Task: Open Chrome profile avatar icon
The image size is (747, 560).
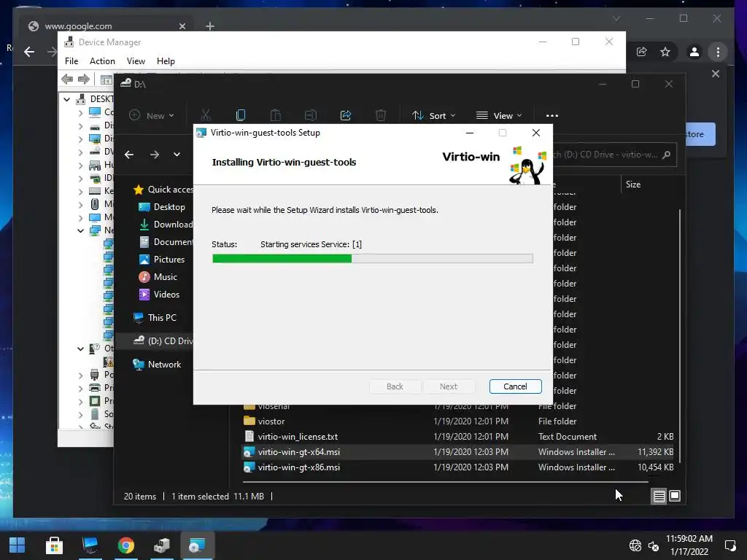Action: [x=694, y=52]
